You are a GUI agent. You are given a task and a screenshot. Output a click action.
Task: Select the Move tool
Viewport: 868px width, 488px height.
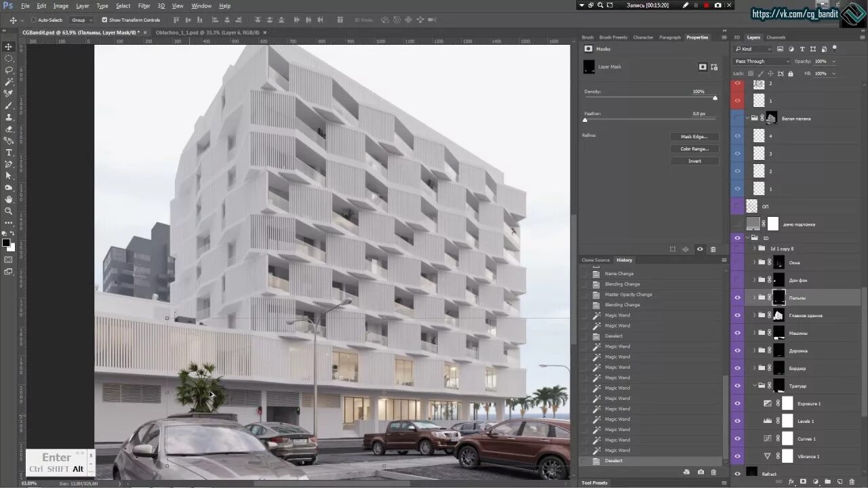tap(9, 46)
